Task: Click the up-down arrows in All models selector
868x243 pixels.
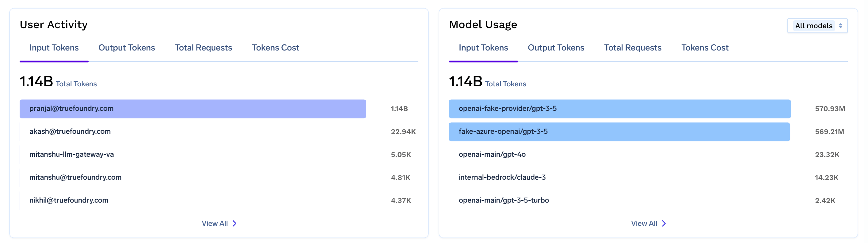Action: (840, 26)
